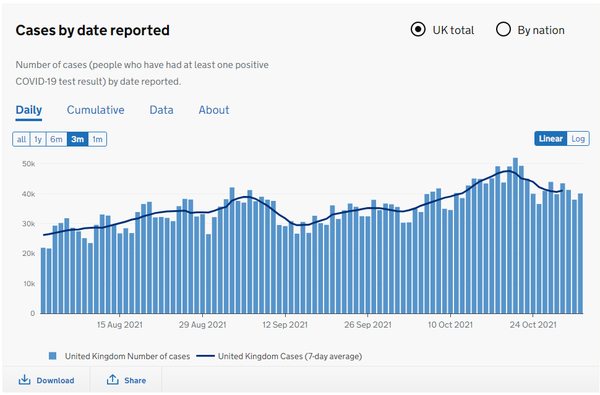Click the 26 Sep 2021 axis label
600x395 pixels.
pyautogui.click(x=368, y=325)
